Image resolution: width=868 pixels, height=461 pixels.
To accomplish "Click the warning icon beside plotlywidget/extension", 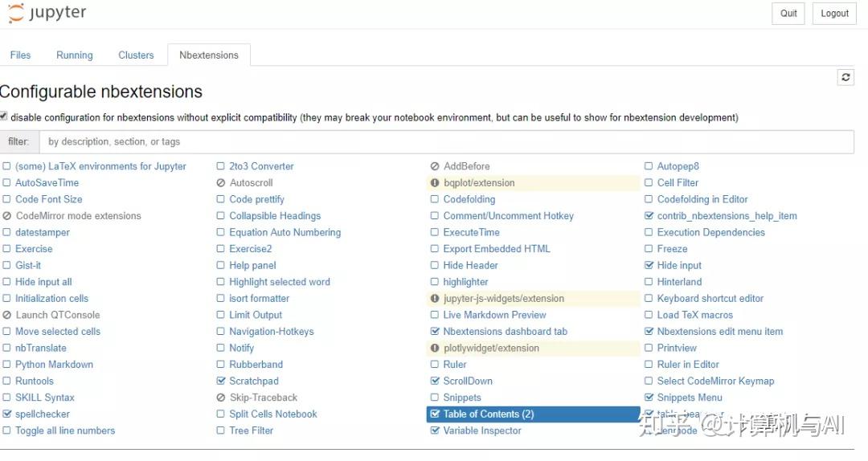I will [x=436, y=349].
